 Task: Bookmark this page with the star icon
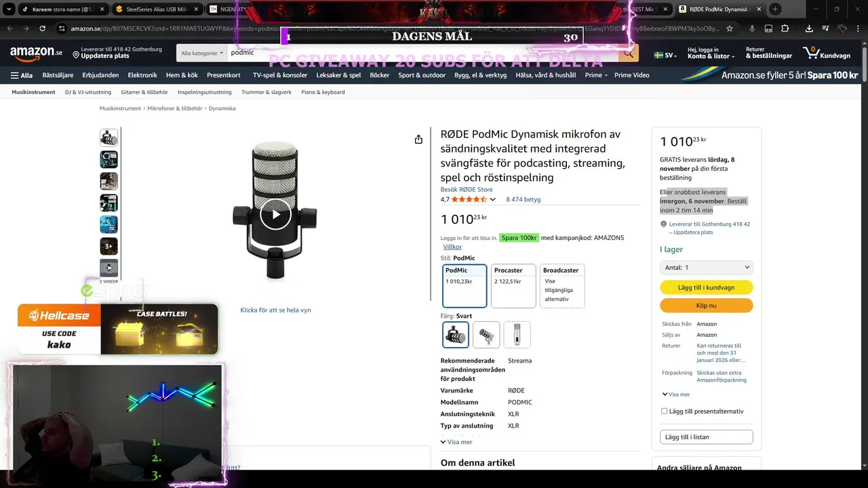coord(730,28)
